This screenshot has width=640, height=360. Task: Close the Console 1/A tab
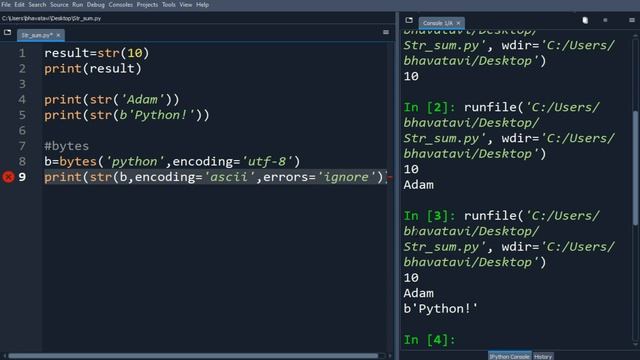click(x=458, y=23)
